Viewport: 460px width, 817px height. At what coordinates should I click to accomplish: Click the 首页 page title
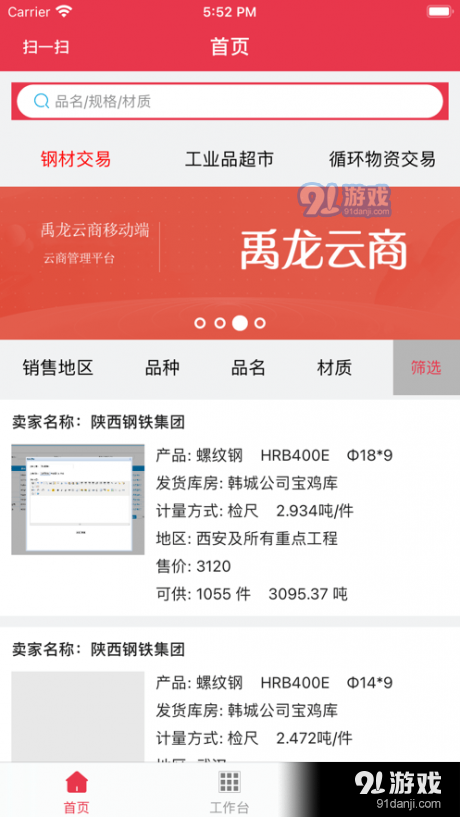coord(230,46)
